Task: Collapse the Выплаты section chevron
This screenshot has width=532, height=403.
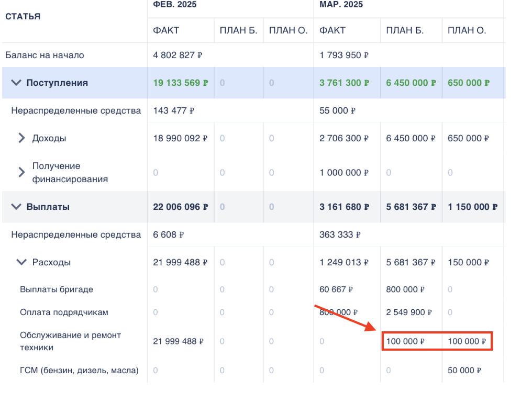Action: tap(17, 207)
